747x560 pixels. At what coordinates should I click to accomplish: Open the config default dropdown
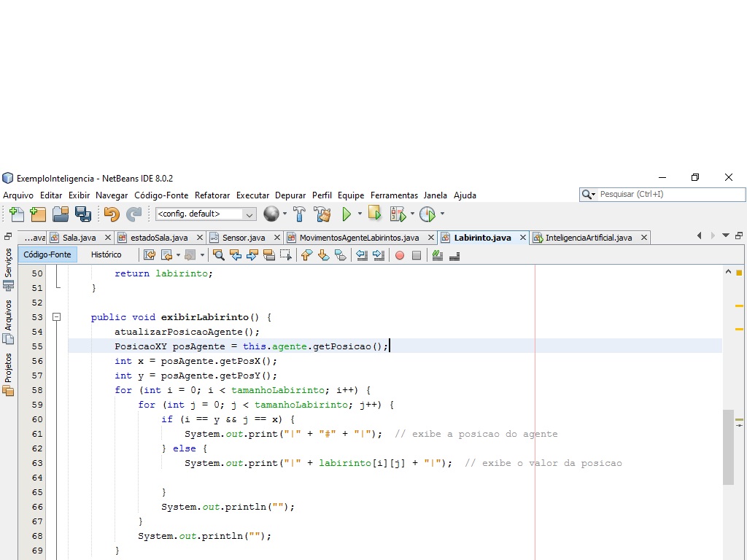(206, 214)
